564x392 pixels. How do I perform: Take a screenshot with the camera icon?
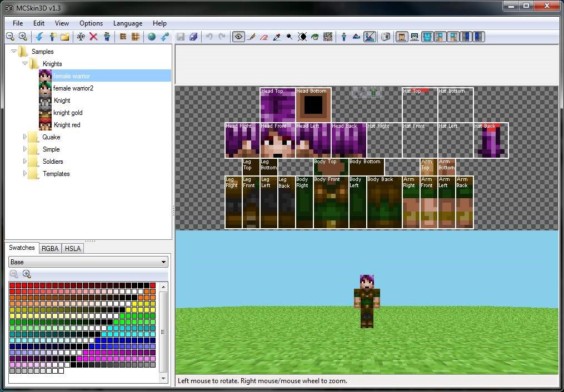[x=386, y=37]
